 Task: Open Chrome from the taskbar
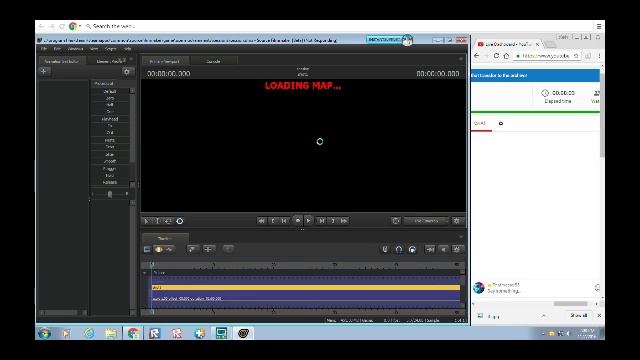coord(133,333)
